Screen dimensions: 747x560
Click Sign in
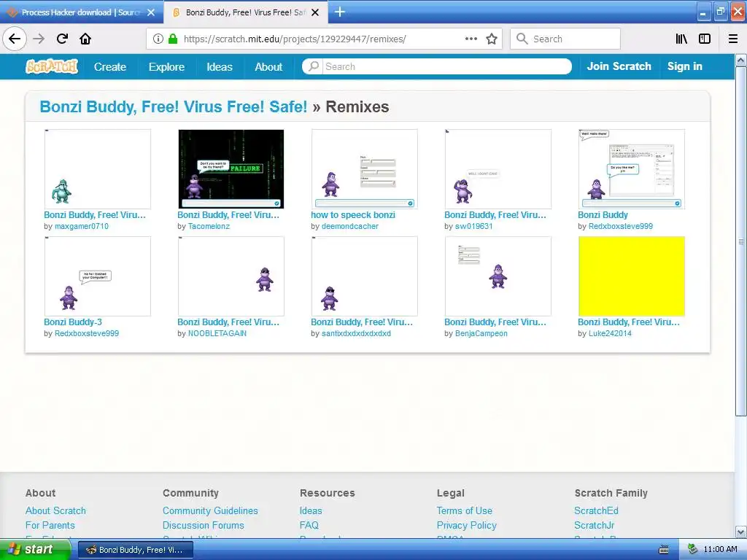(x=684, y=66)
